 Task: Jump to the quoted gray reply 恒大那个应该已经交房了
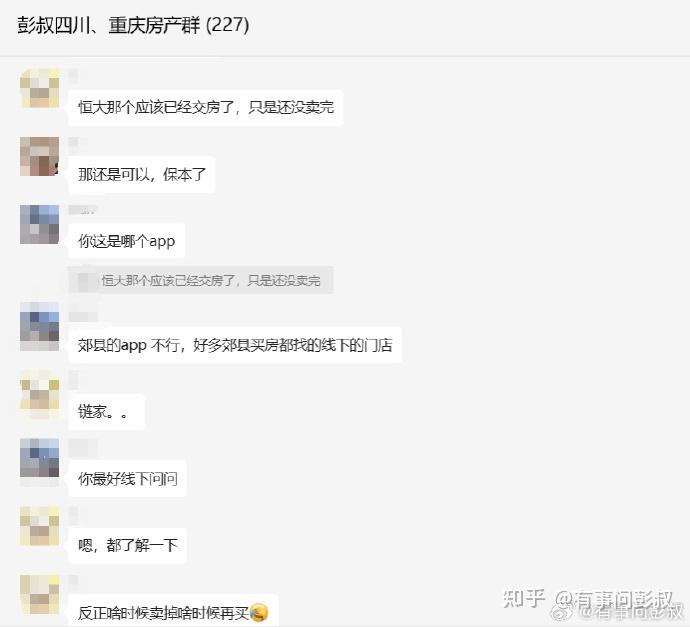coord(201,280)
